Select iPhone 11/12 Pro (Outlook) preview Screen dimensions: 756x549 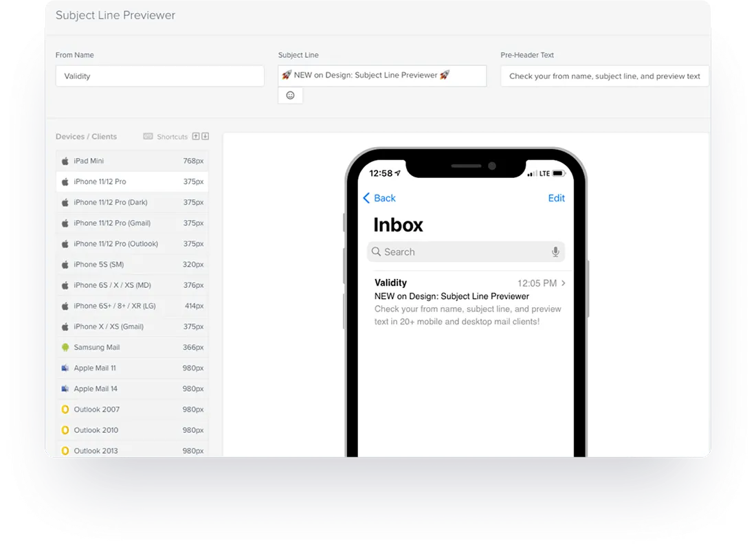point(132,244)
